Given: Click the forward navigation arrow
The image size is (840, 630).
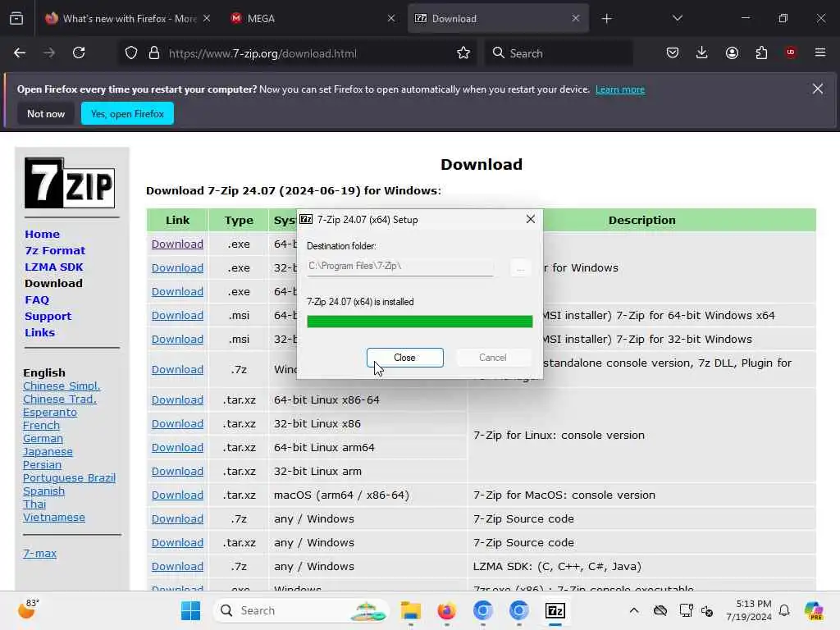Looking at the screenshot, I should [x=49, y=53].
